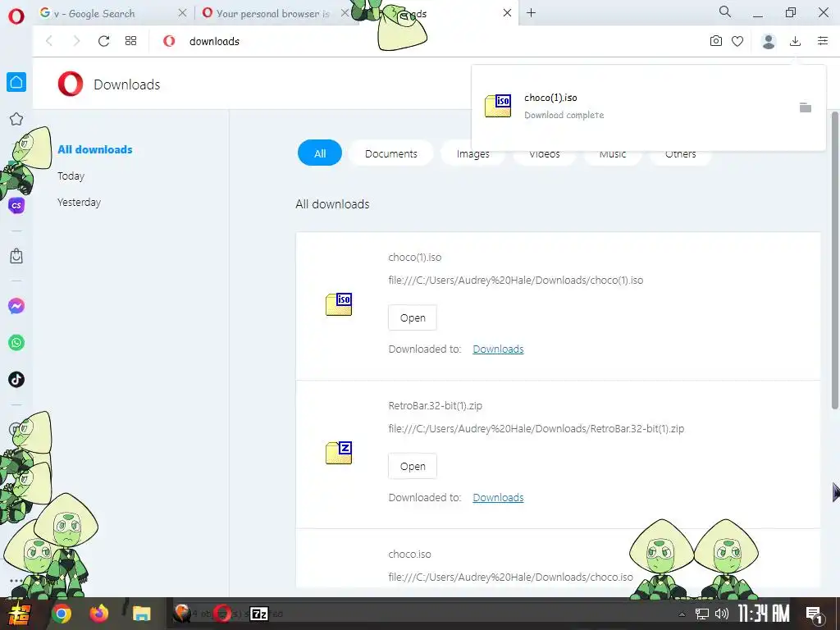Toggle the downloads popup arrow icon
The width and height of the screenshot is (840, 630).
796,41
